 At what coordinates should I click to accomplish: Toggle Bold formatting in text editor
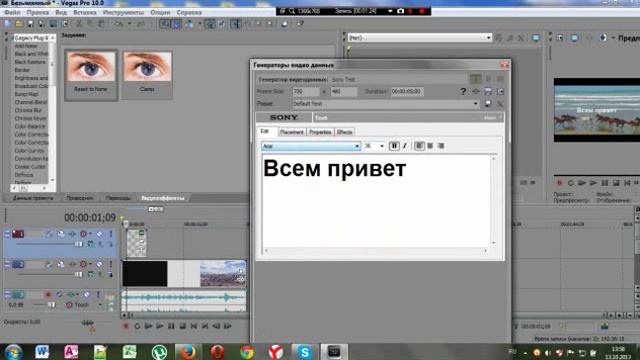click(x=394, y=146)
